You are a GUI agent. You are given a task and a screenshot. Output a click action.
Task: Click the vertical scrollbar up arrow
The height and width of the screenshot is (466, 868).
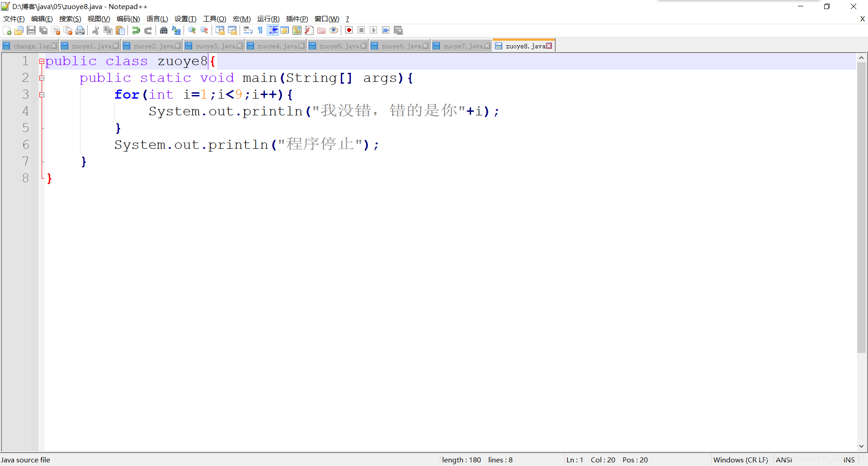(861, 58)
